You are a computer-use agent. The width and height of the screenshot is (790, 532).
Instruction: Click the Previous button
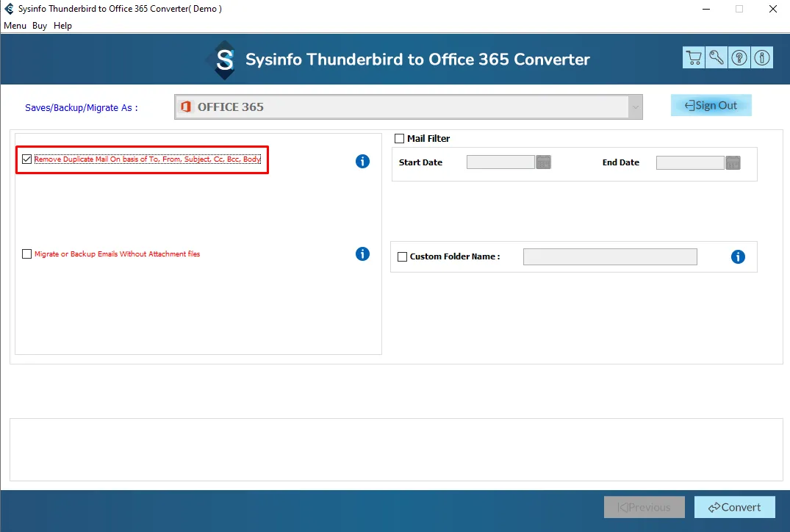click(644, 507)
